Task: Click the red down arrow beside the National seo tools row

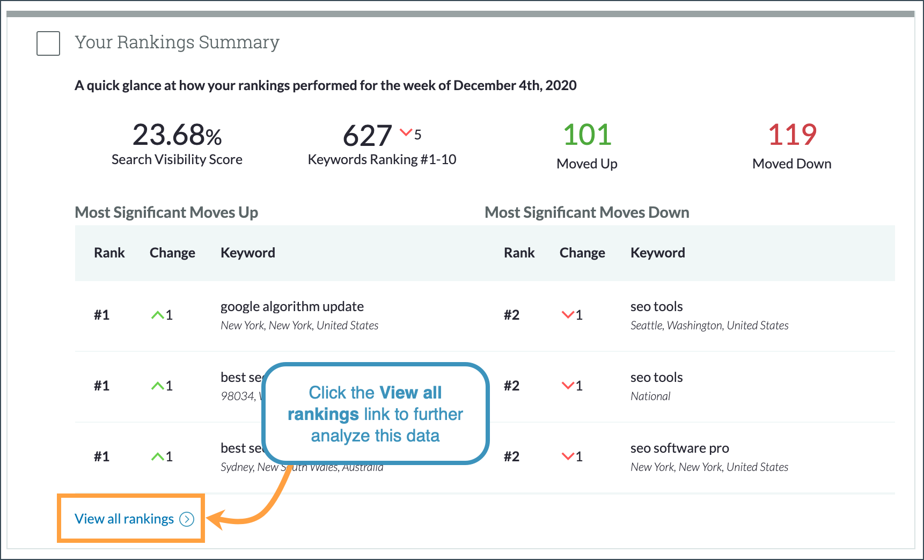Action: [x=567, y=385]
